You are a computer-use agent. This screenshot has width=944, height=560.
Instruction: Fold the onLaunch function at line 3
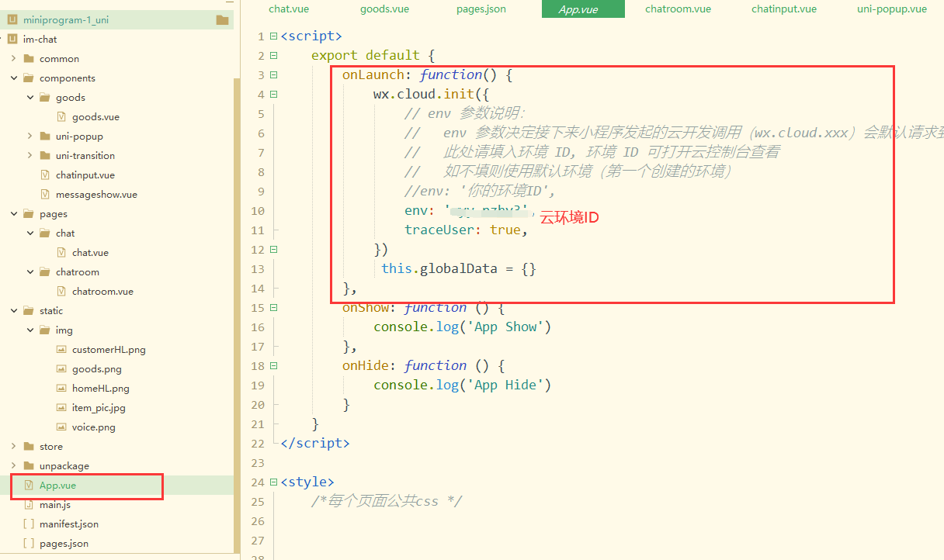tap(272, 74)
